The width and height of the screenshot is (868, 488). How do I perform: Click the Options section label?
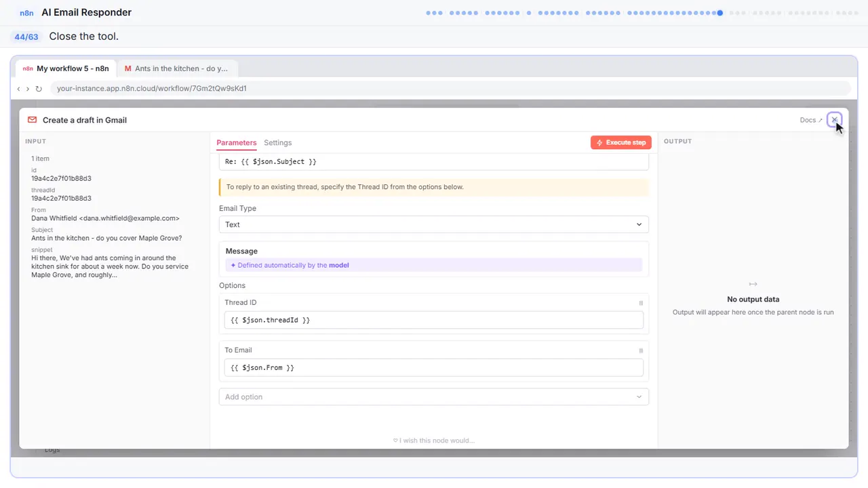click(232, 286)
